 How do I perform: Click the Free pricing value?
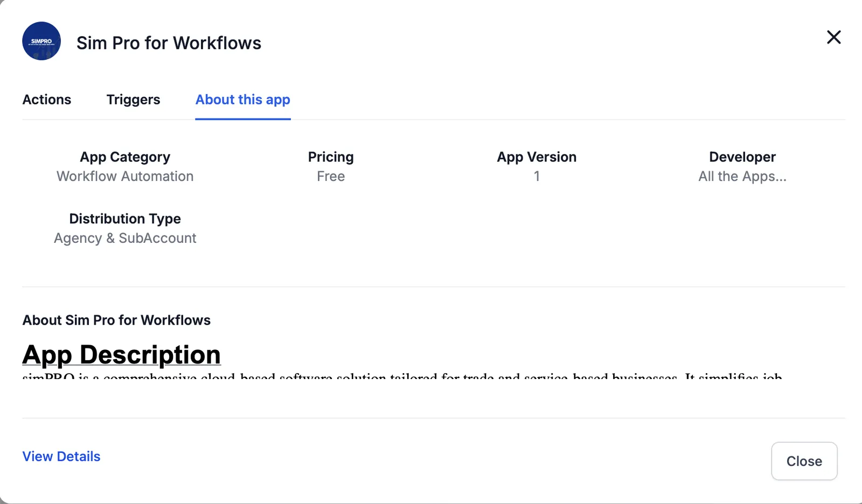tap(331, 176)
